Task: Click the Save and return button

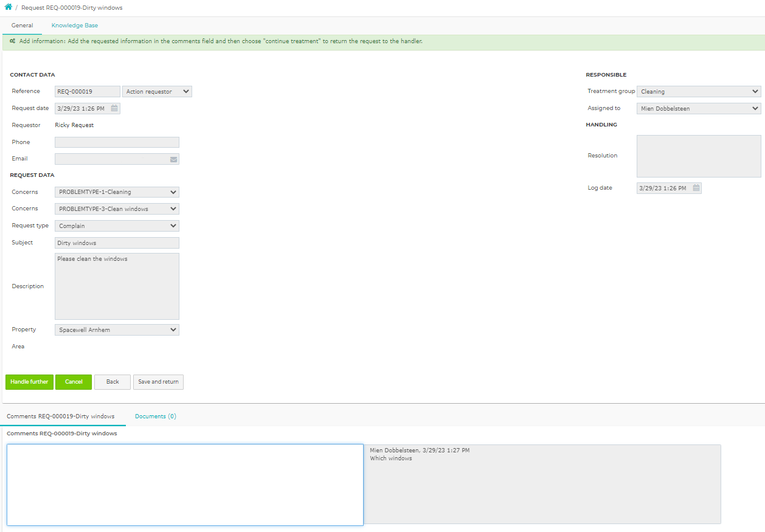Action: click(158, 382)
